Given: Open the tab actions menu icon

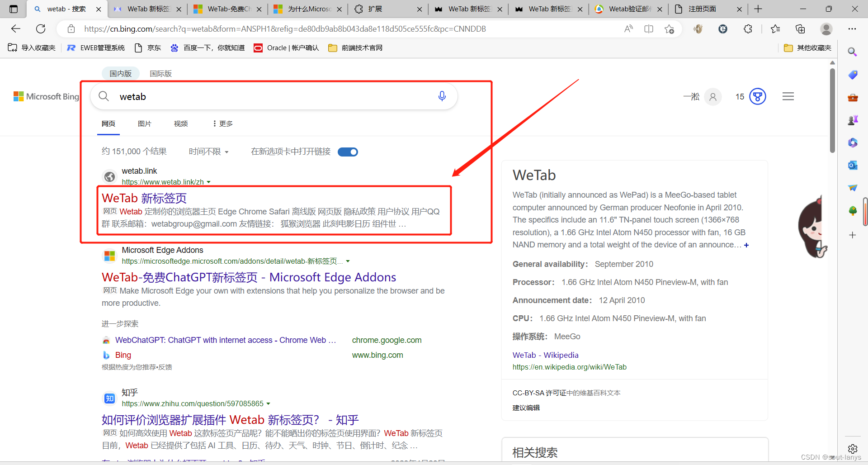Looking at the screenshot, I should [x=14, y=9].
